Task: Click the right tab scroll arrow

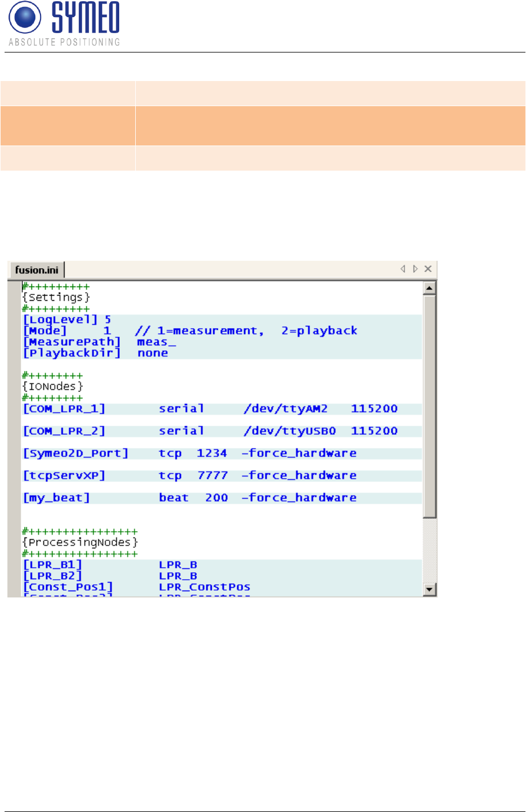Action: [415, 269]
